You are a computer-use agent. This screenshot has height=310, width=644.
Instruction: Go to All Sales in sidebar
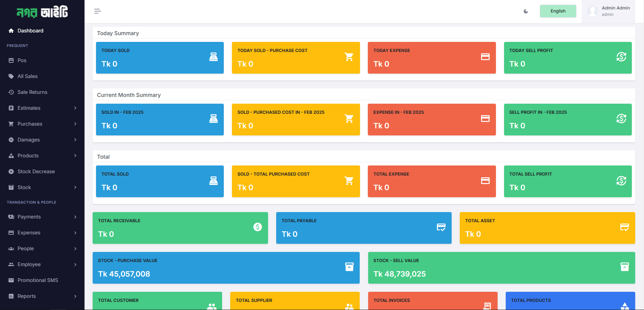[x=27, y=76]
